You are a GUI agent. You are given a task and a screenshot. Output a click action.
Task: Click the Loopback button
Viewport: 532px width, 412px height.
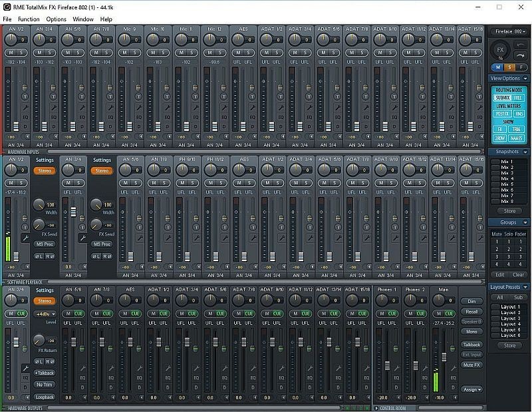click(45, 397)
